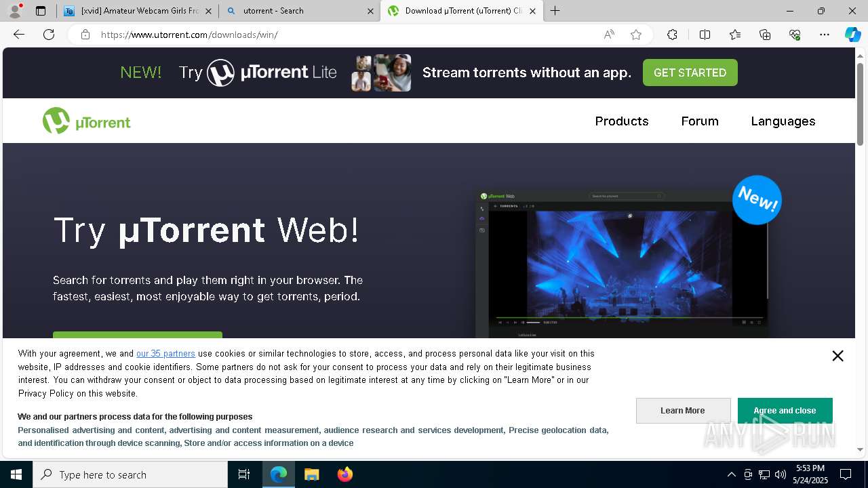Click the GET STARTED button
The width and height of the screenshot is (868, 488).
point(690,73)
